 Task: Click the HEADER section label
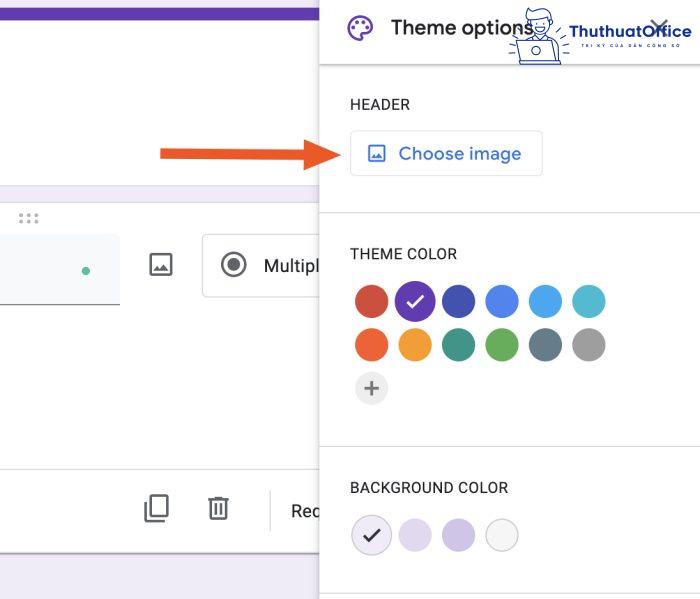(x=380, y=104)
